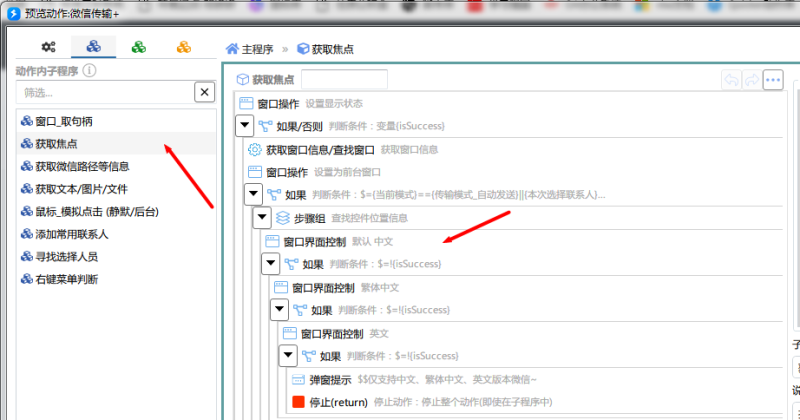Image resolution: width=800 pixels, height=420 pixels.
Task: Switch to the orange cubes tab
Action: pos(184,47)
